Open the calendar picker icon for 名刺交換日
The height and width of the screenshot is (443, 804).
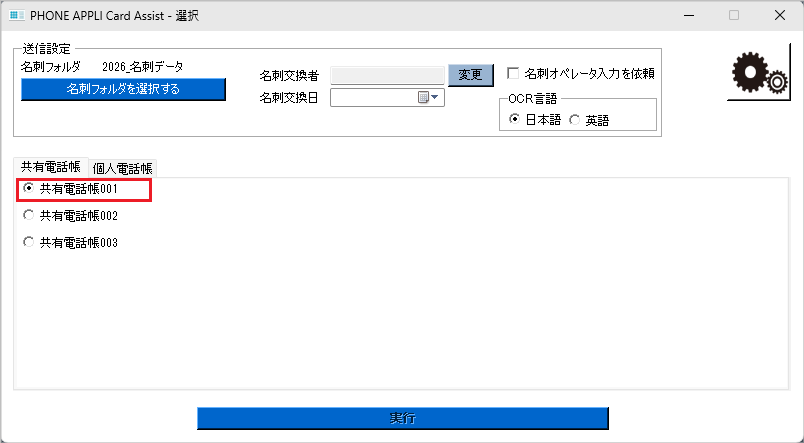click(423, 97)
